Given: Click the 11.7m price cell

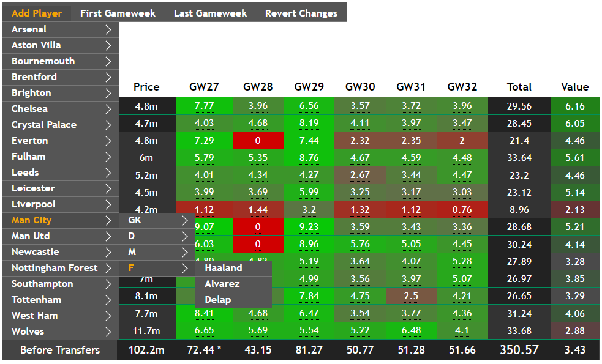Looking at the screenshot, I should coord(146,330).
